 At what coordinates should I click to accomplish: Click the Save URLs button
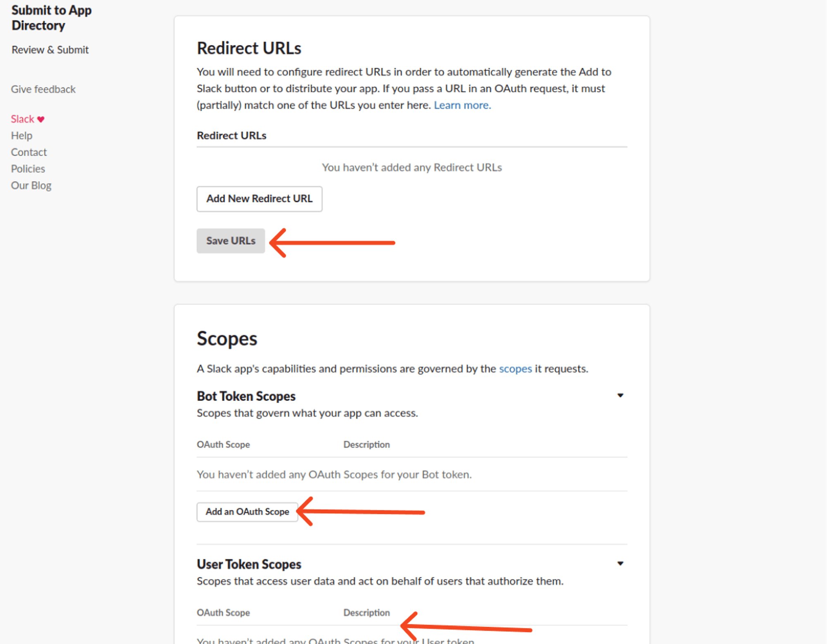coord(230,241)
